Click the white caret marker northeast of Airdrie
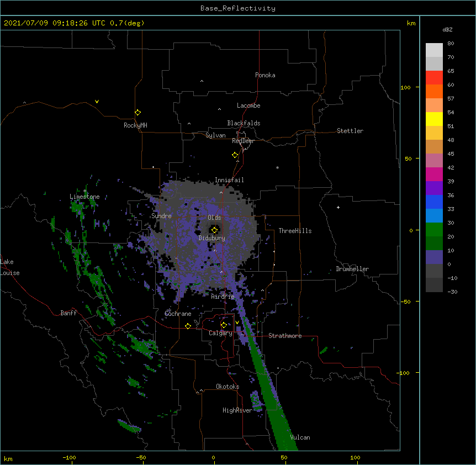 click(263, 290)
